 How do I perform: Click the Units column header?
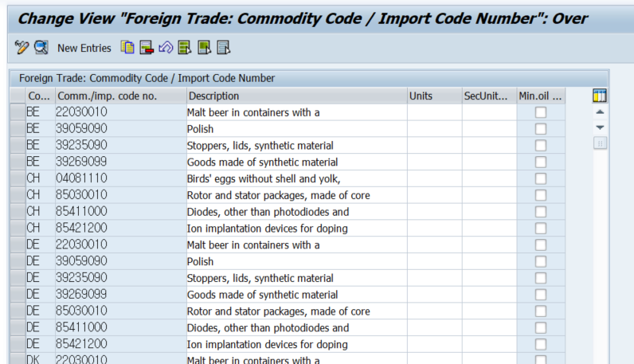coord(435,96)
